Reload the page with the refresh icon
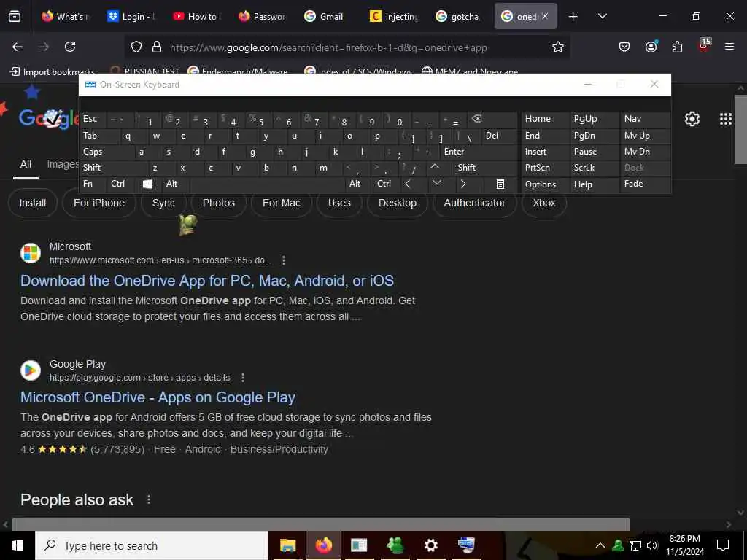 point(70,47)
